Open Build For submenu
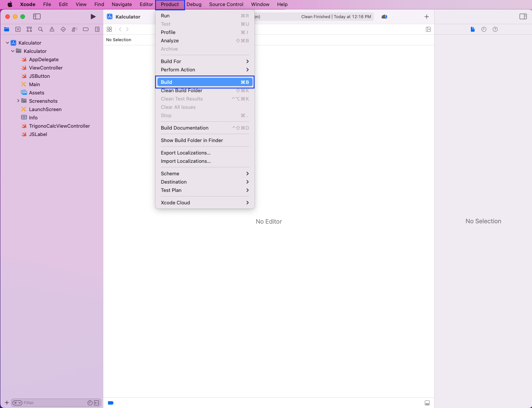The height and width of the screenshot is (408, 532). click(205, 61)
